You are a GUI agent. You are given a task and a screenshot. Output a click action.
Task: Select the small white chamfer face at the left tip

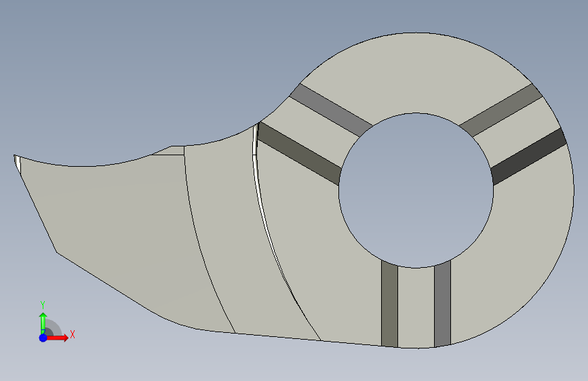pyautogui.click(x=17, y=164)
